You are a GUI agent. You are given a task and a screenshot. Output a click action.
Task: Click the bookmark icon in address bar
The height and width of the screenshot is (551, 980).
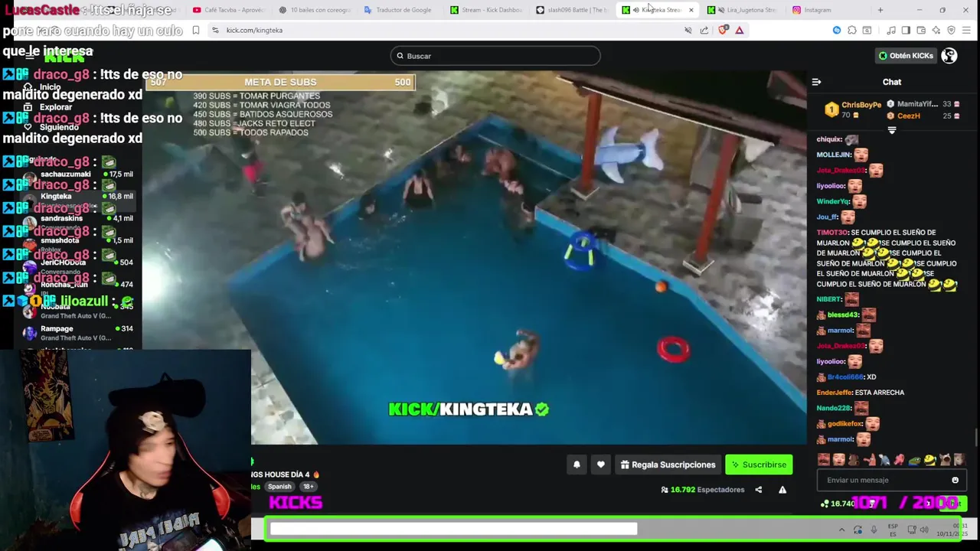point(196,30)
